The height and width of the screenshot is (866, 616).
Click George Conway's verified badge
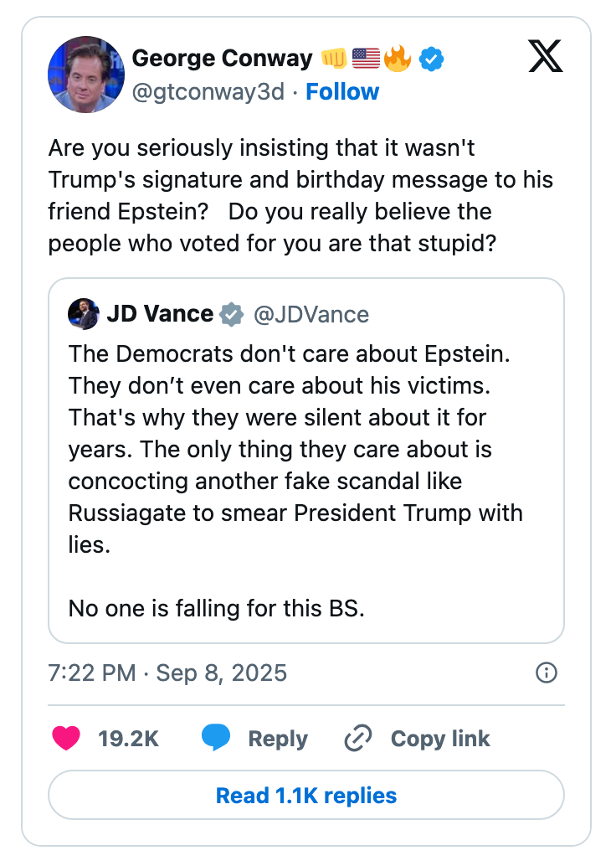(430, 58)
